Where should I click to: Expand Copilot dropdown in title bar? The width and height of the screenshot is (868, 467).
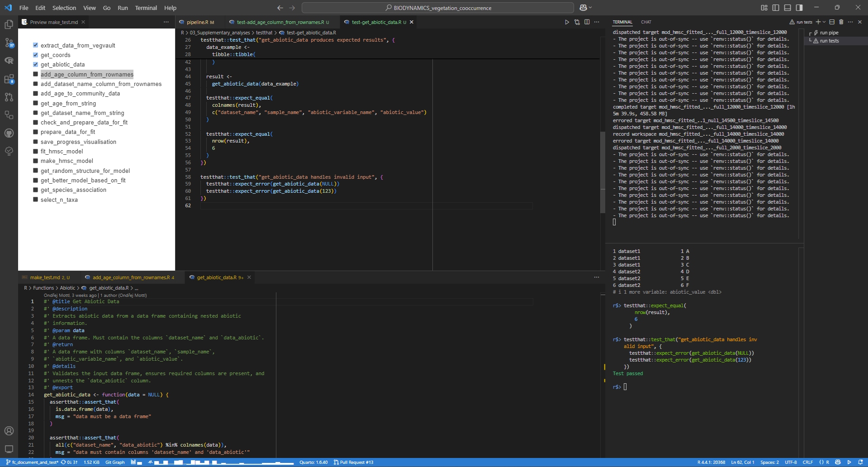[590, 8]
